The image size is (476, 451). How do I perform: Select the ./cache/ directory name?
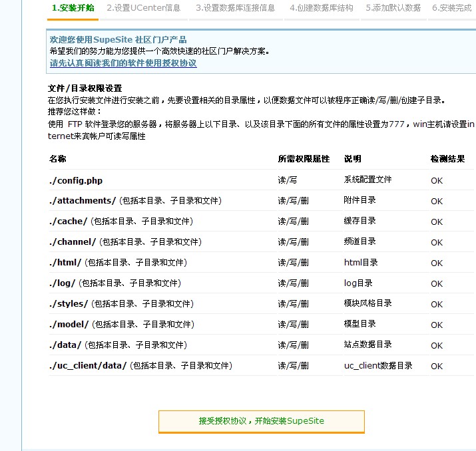tap(69, 221)
